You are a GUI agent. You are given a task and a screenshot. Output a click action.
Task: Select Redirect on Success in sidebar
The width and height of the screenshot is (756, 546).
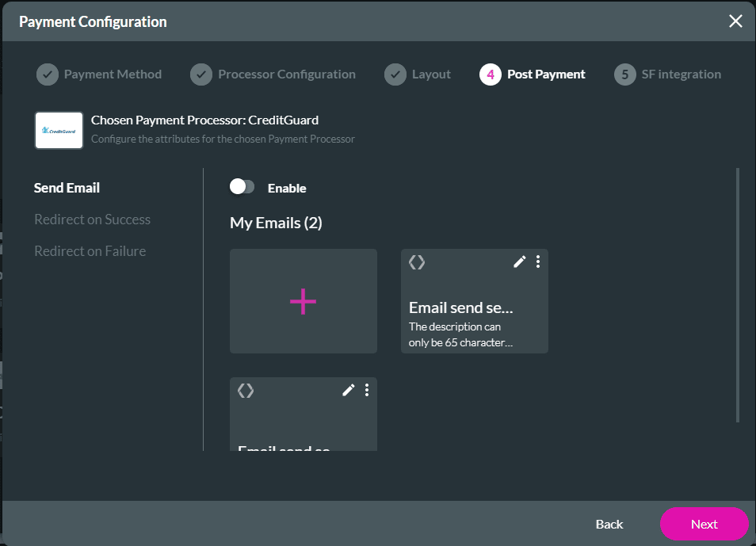click(92, 220)
